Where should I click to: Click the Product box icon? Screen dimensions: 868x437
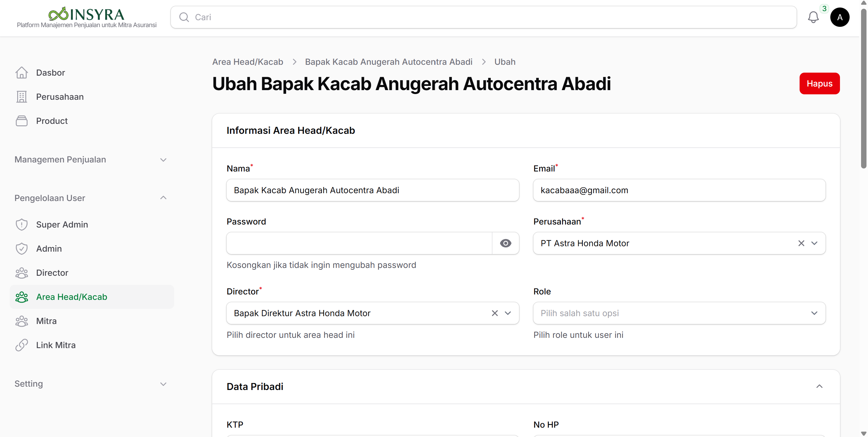[22, 121]
